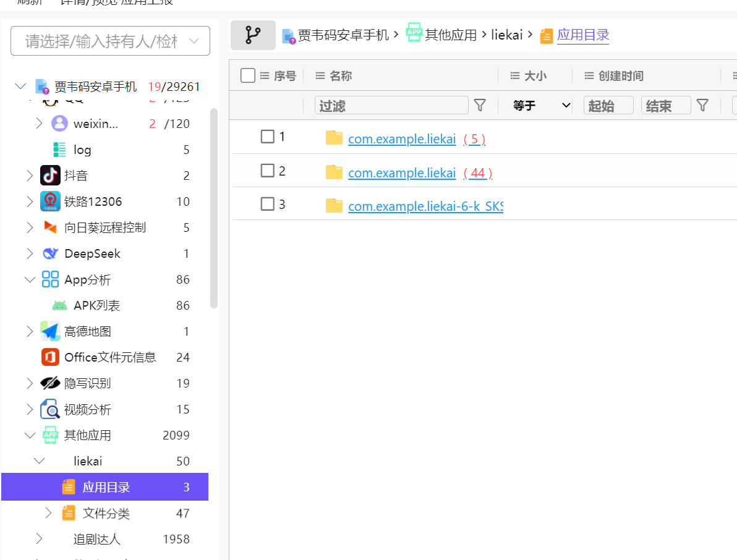Click the branch tree view icon button
Image resolution: width=737 pixels, height=560 pixels.
253,35
